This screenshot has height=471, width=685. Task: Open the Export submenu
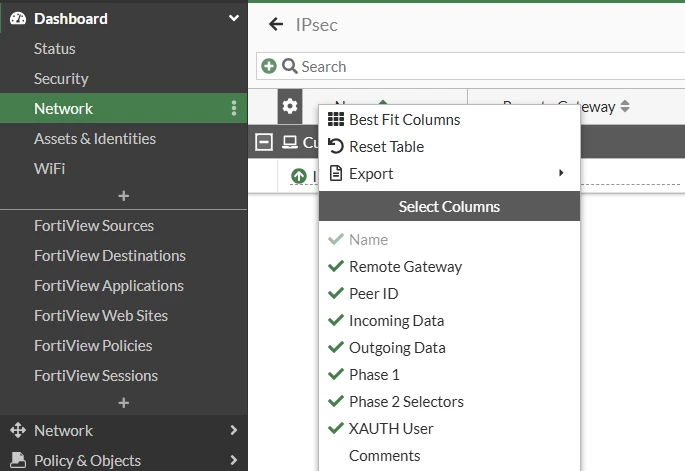click(450, 174)
